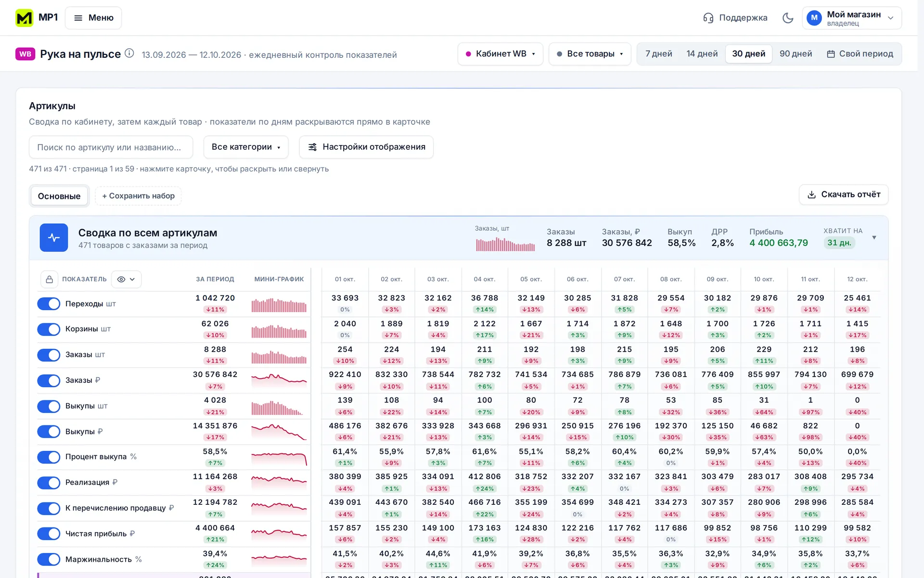Open the eye visibility dropdown
This screenshot has height=578, width=924.
pyautogui.click(x=126, y=279)
